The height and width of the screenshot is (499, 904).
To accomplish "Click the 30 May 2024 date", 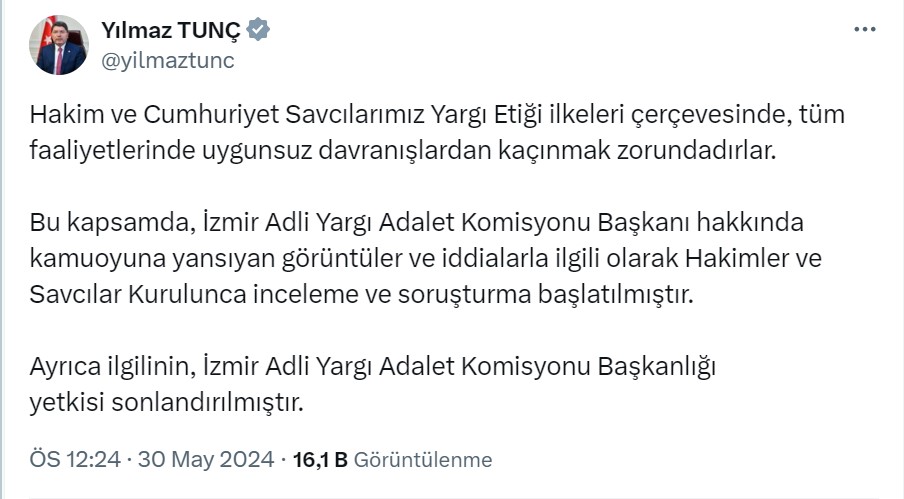I will coord(206,459).
